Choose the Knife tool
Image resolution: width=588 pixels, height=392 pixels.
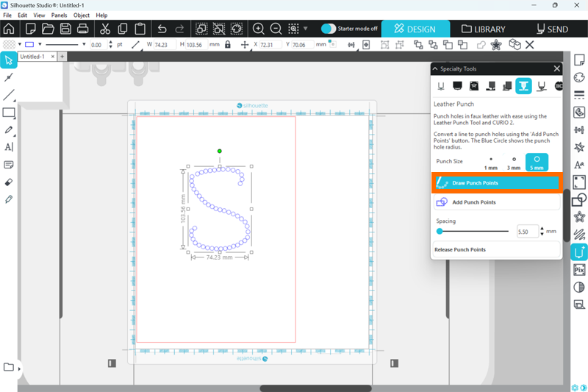pos(9,199)
